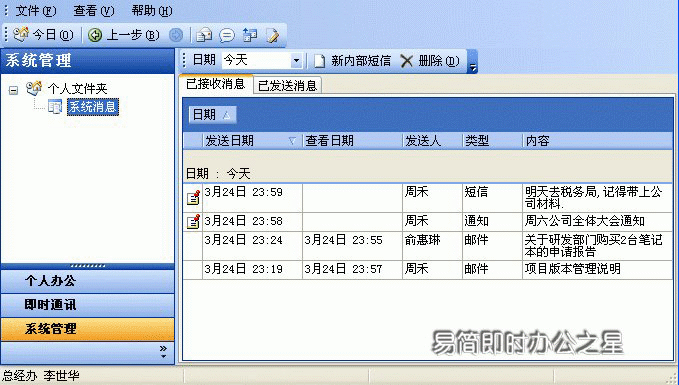The height and width of the screenshot is (385, 679).
Task: Sort by 发送日期 column header
Action: click(x=252, y=141)
